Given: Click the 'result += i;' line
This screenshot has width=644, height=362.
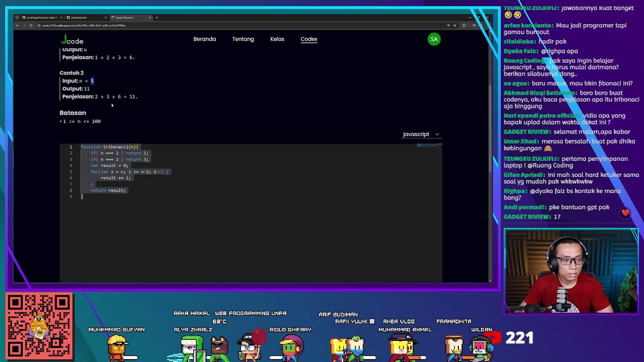Looking at the screenshot, I should [x=116, y=177].
